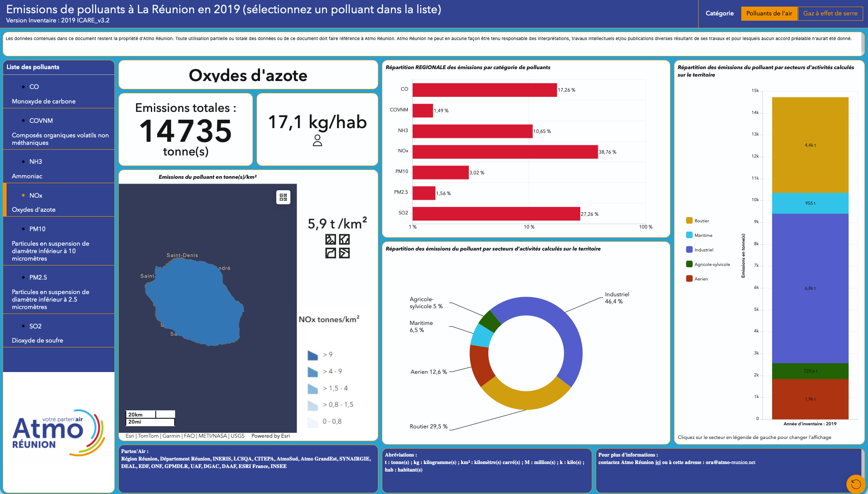Select NOx Oxydes d'azote in the list
This screenshot has width=868, height=494.
pyautogui.click(x=59, y=200)
